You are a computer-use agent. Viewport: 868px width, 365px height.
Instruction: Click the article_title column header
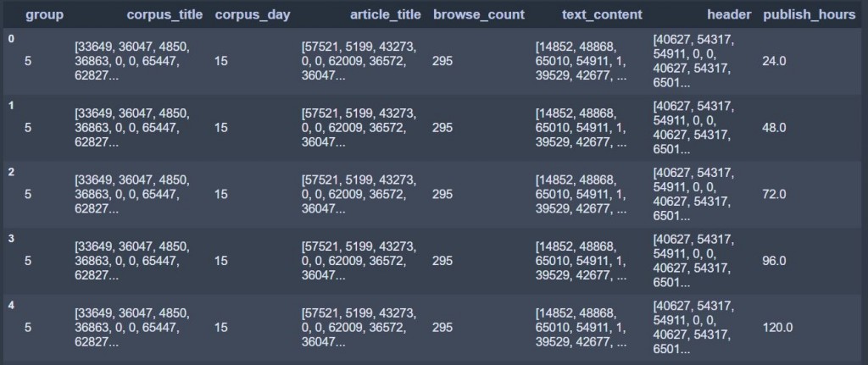(386, 15)
